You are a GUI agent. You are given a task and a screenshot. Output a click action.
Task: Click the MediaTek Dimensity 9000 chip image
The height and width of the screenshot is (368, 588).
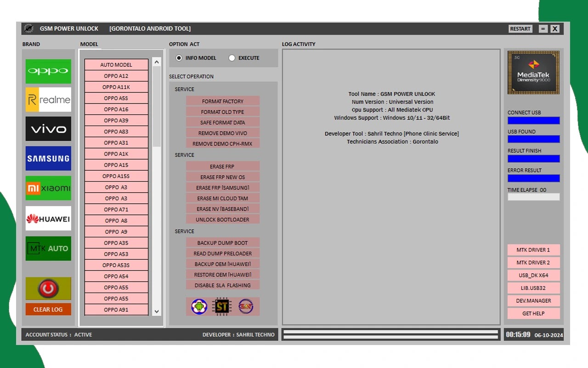point(533,73)
